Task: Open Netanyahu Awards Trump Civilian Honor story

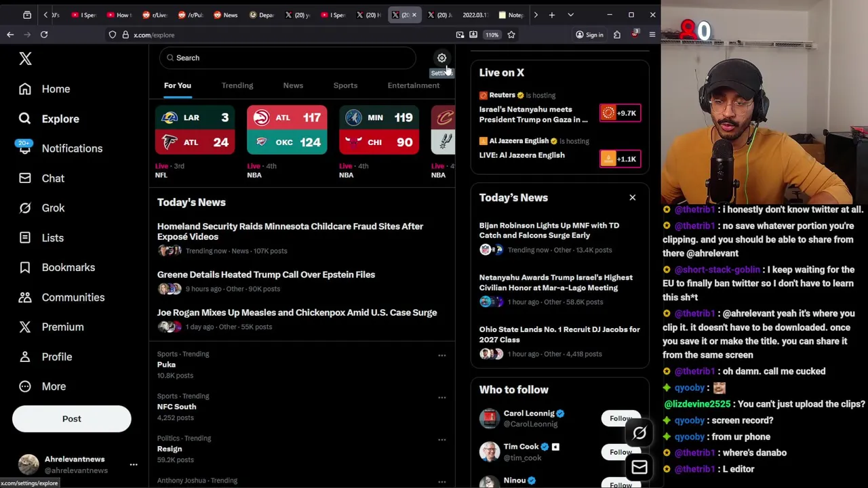Action: click(x=556, y=283)
